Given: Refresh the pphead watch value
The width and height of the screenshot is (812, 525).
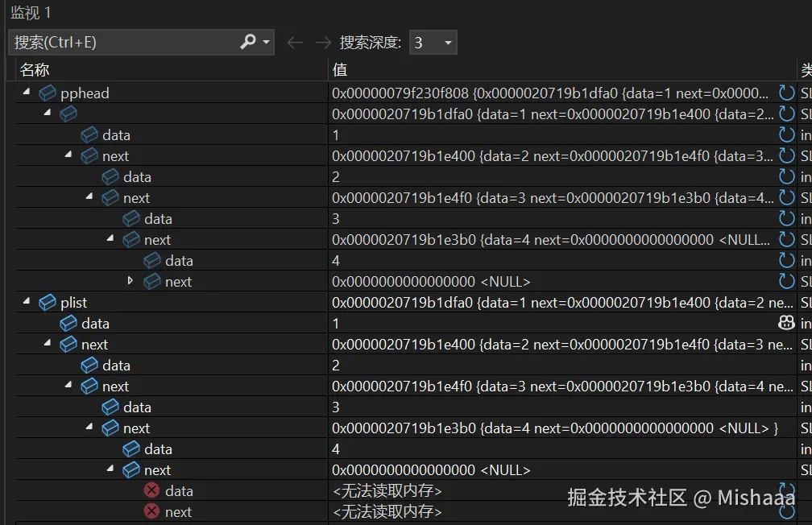Looking at the screenshot, I should point(787,93).
